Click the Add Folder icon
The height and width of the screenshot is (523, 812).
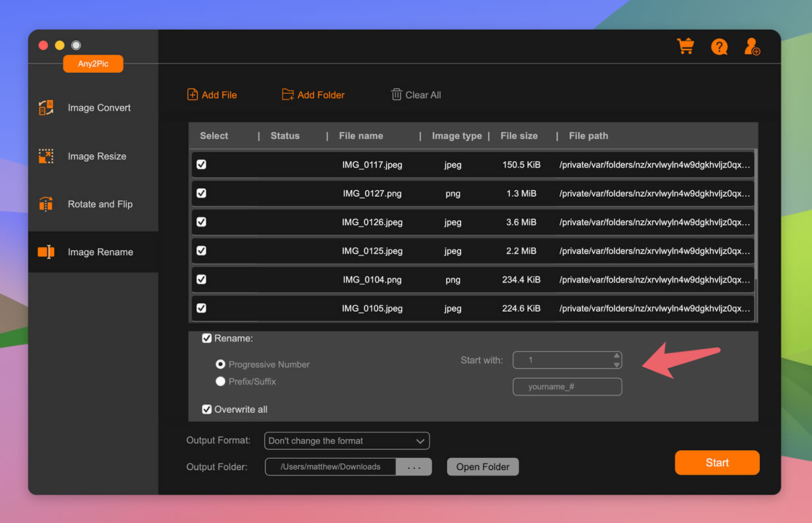[x=287, y=94]
